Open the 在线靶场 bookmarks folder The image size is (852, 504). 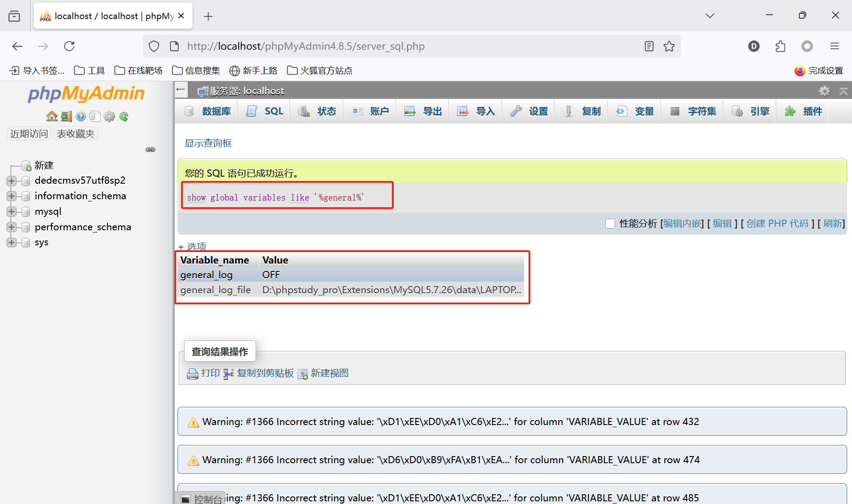click(x=138, y=71)
